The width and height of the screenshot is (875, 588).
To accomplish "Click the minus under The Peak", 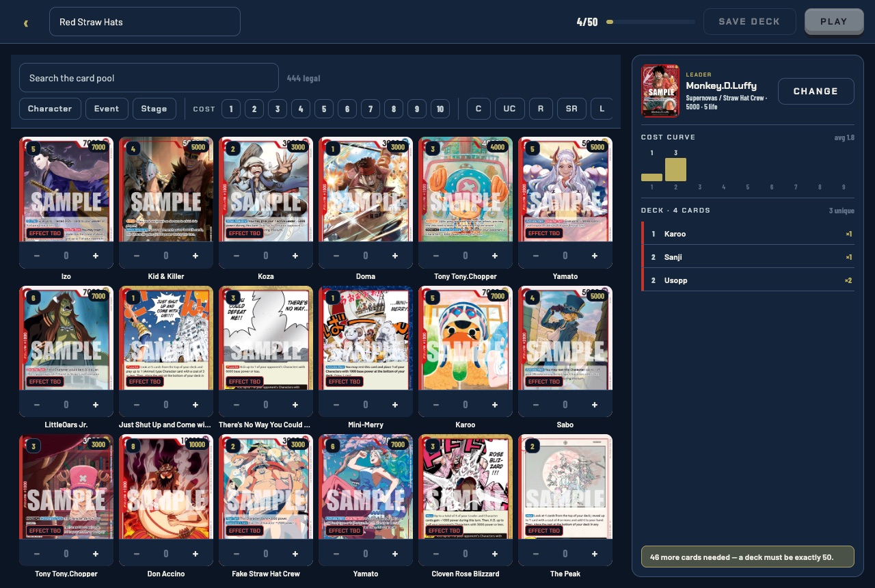I will [536, 553].
